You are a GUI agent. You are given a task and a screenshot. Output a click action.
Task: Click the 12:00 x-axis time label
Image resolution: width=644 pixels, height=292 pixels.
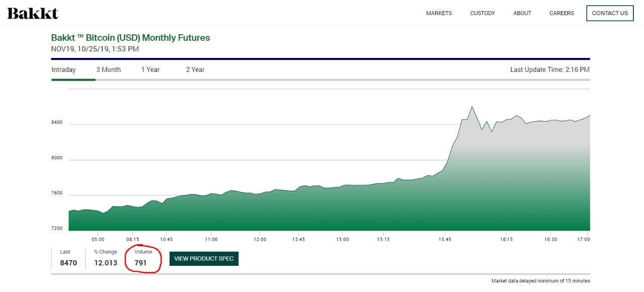point(260,239)
